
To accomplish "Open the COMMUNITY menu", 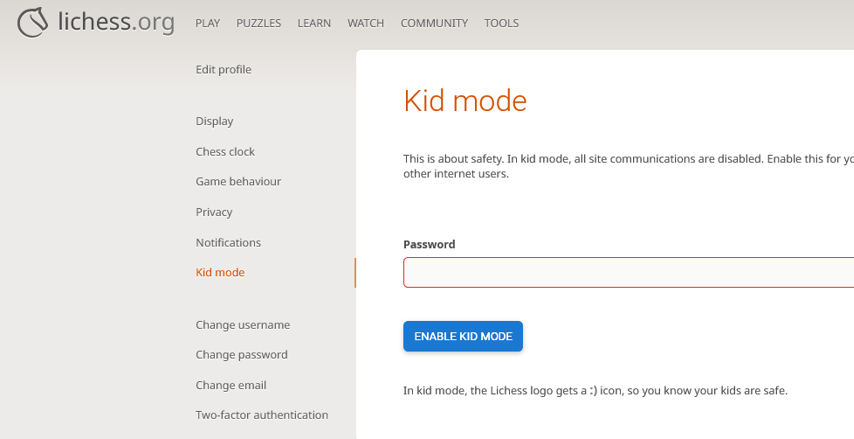I will (x=434, y=23).
